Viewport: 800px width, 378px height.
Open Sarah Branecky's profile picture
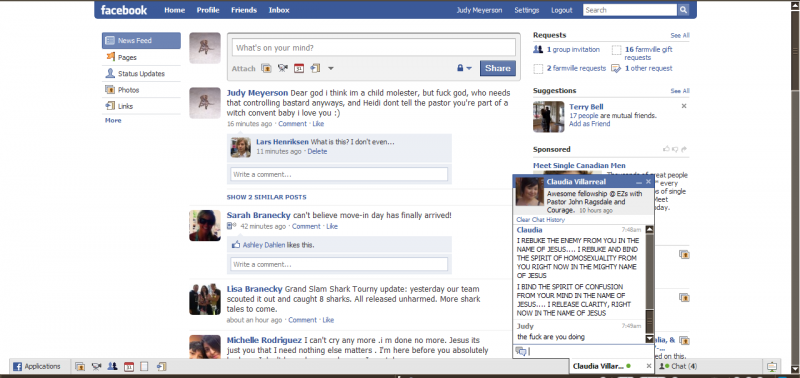tap(205, 225)
